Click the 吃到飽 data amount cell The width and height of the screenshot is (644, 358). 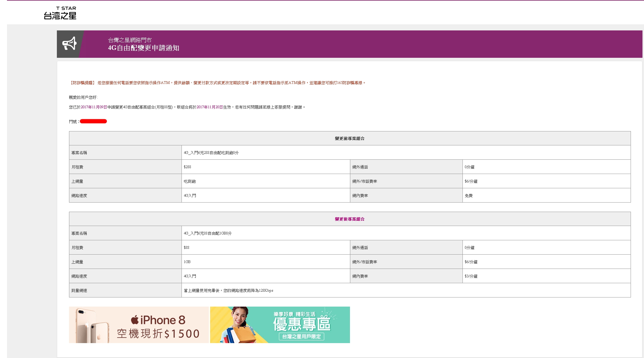[x=266, y=181]
